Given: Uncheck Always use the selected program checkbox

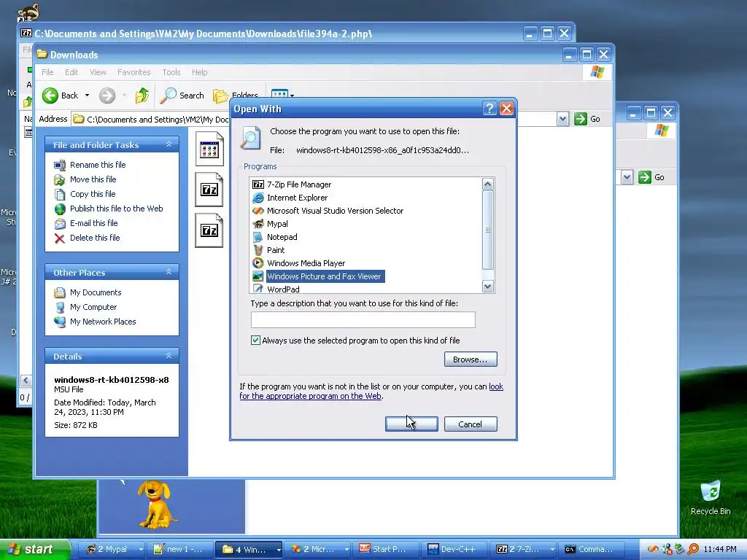Looking at the screenshot, I should [x=256, y=340].
